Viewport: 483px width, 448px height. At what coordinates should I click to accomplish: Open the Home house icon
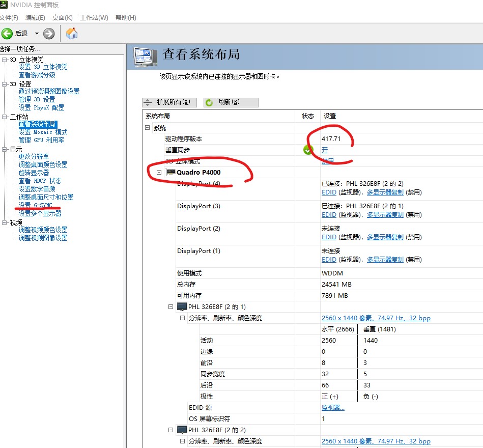point(72,33)
